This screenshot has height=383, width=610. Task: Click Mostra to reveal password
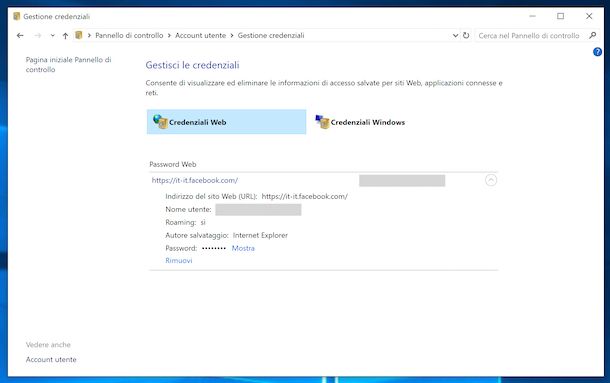click(x=243, y=248)
